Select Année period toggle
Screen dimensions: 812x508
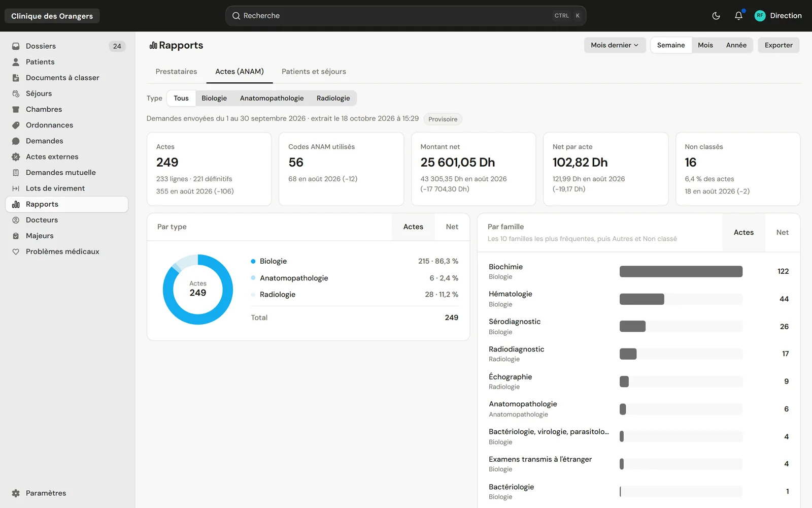coord(736,45)
